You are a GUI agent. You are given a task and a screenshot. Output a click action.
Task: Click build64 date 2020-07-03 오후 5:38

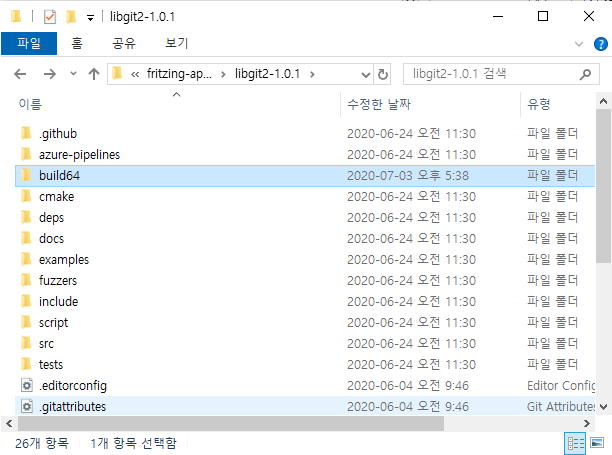[408, 176]
